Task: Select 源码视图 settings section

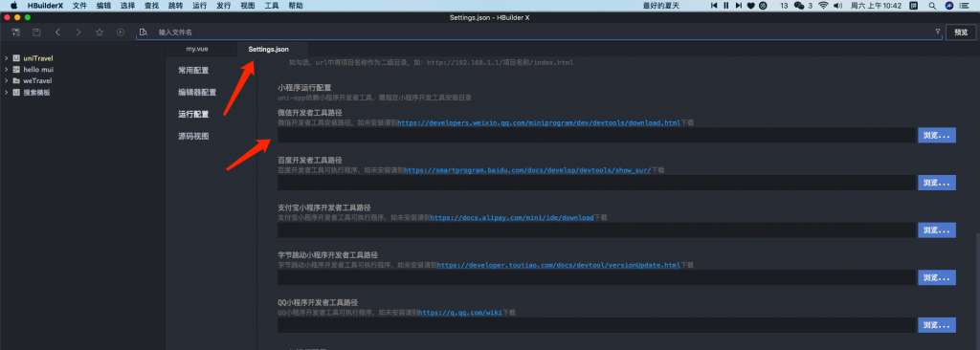Action: pyautogui.click(x=193, y=136)
